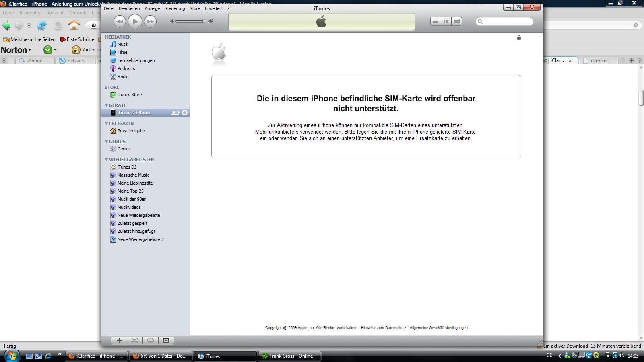644x362 pixels.
Task: Open Neue Wiedergabeliste playlist
Action: [x=138, y=215]
